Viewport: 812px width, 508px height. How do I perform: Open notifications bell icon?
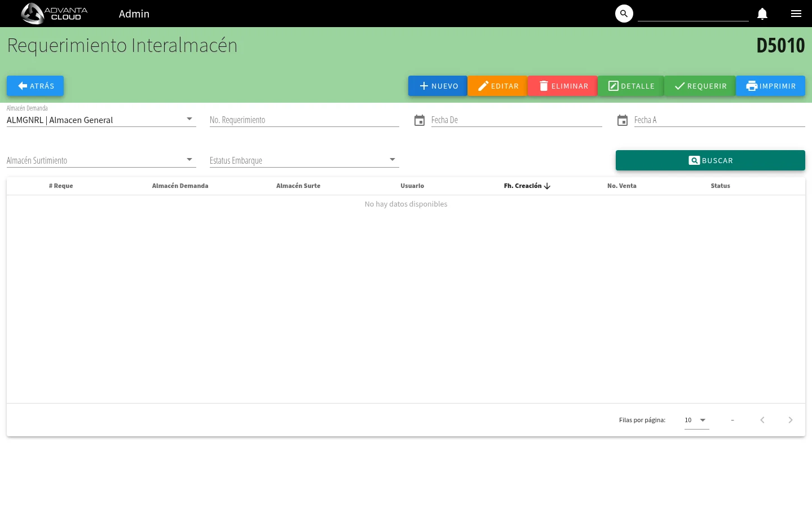(762, 14)
